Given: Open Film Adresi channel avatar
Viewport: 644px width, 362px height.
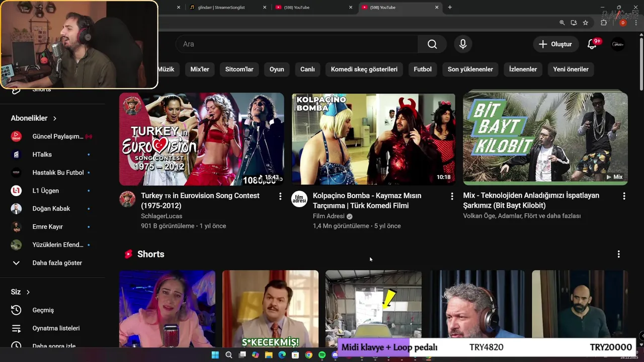Looking at the screenshot, I should [299, 199].
